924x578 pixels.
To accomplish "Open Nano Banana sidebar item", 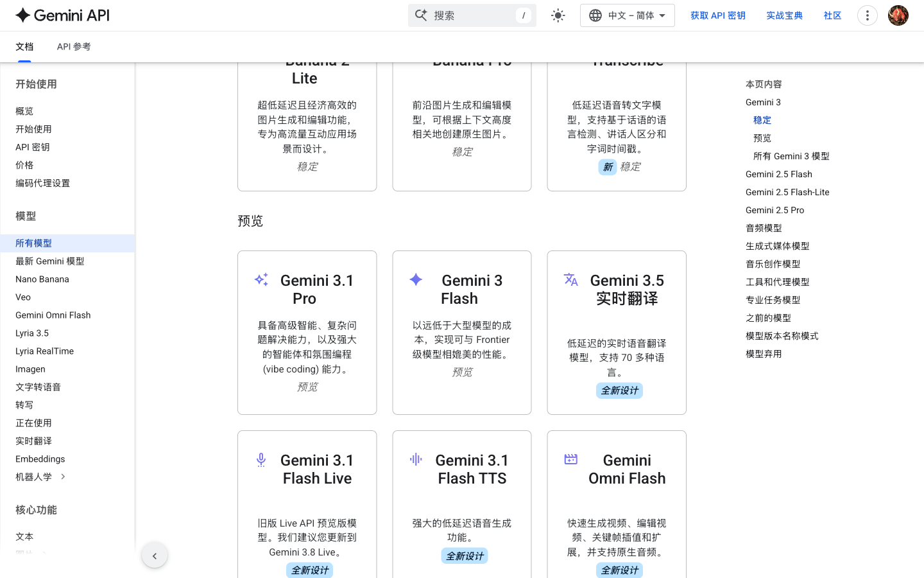I will pyautogui.click(x=42, y=279).
